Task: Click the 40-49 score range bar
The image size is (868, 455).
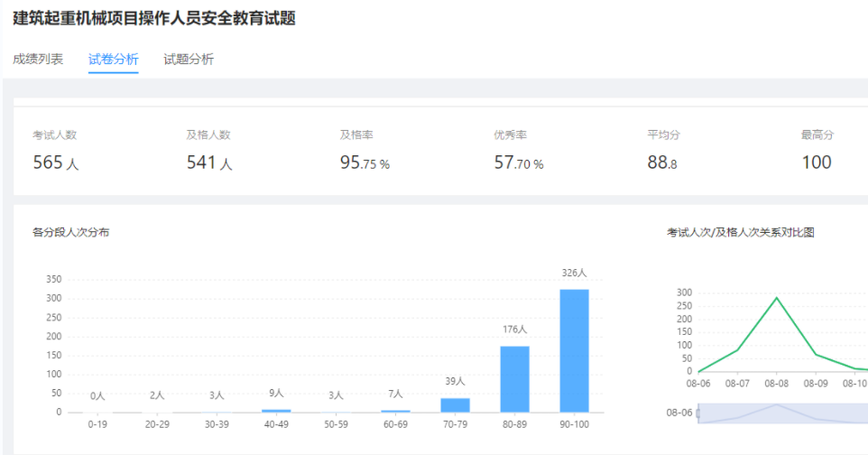Action: (x=276, y=411)
